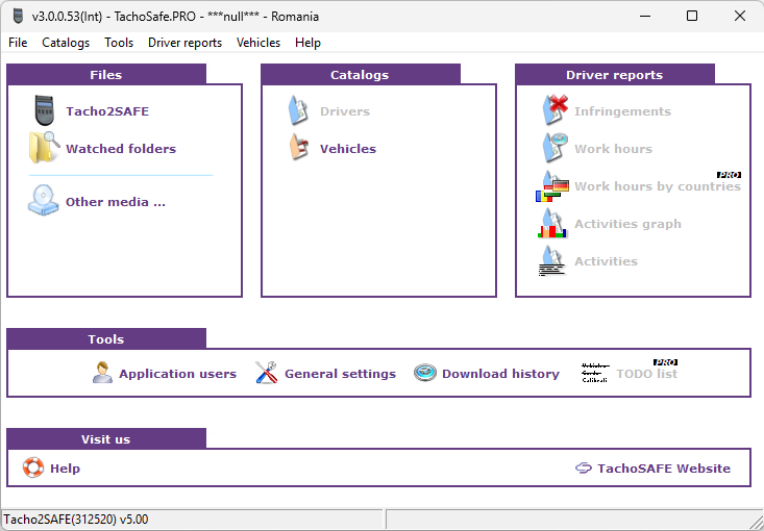
Task: Open Application users text link
Action: [x=178, y=374]
